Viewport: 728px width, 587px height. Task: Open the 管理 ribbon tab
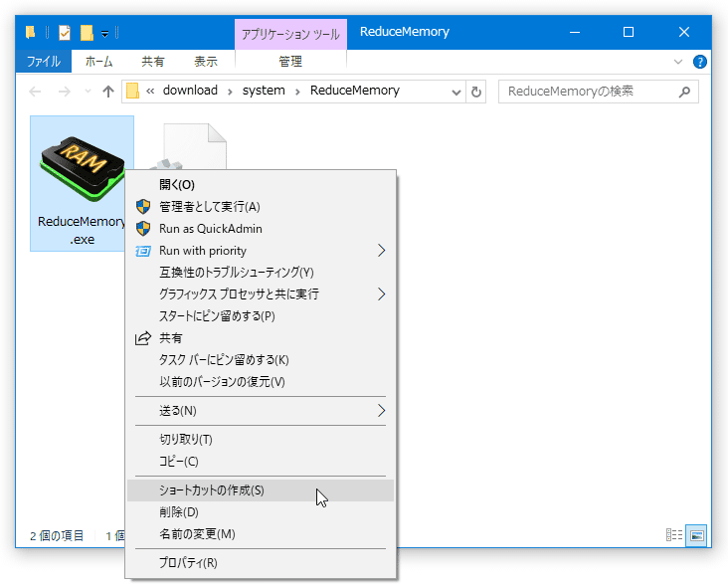pyautogui.click(x=290, y=62)
